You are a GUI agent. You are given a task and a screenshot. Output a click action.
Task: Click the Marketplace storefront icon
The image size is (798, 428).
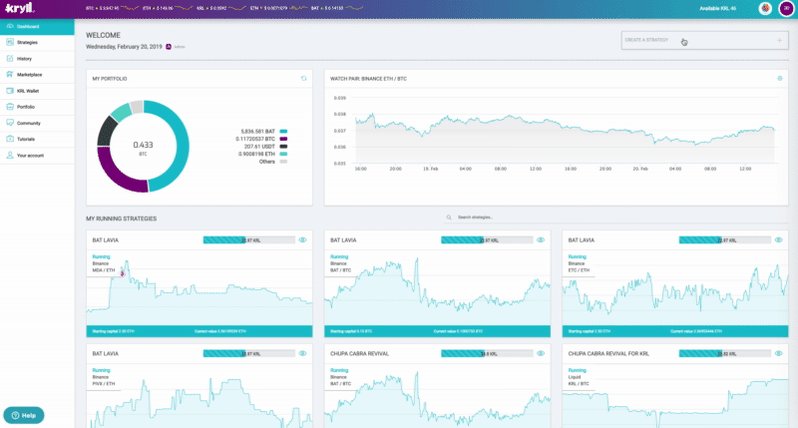10,74
